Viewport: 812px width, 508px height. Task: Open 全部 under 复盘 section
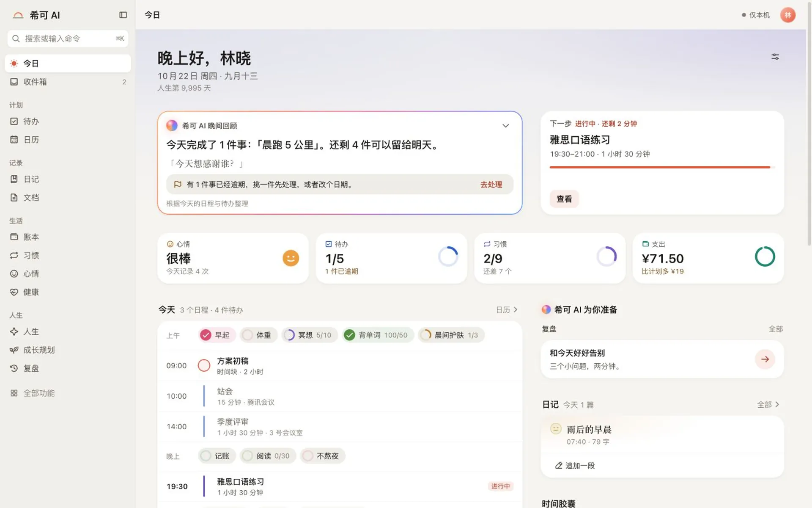click(x=776, y=329)
